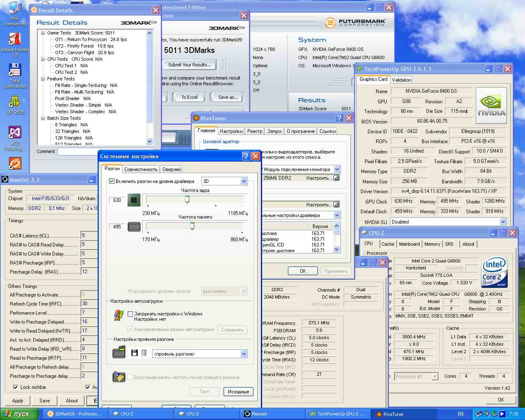The width and height of the screenshot is (525, 420).
Task: Open the NVIDIA SLI dropdown in GPU-Z
Action: click(x=503, y=222)
